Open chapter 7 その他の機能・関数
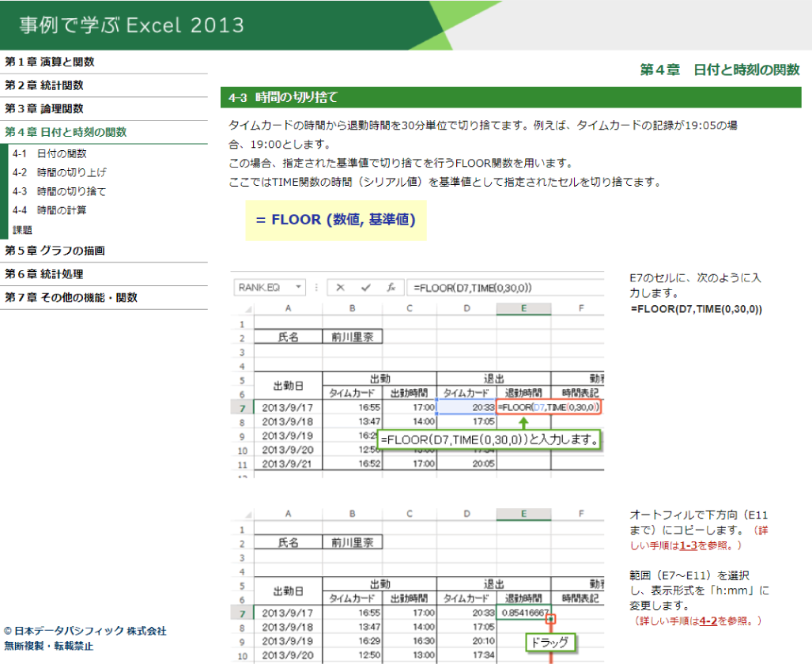The image size is (812, 664). (71, 296)
